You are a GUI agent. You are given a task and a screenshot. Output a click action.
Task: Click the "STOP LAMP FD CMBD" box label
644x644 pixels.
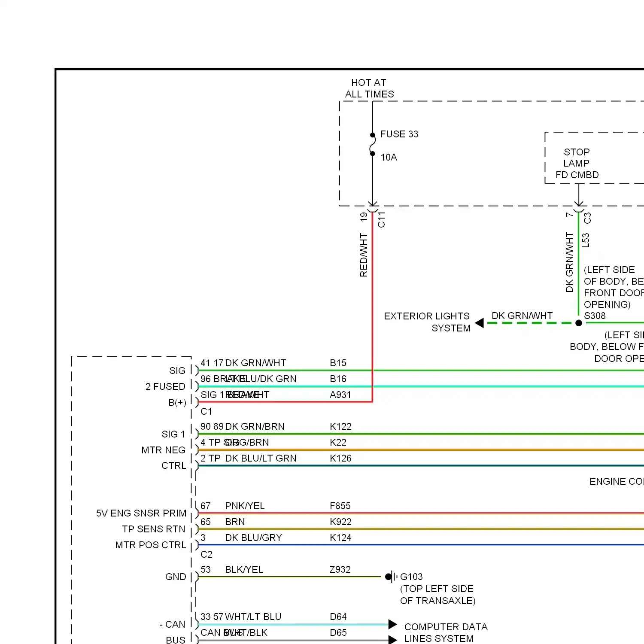coord(577,163)
